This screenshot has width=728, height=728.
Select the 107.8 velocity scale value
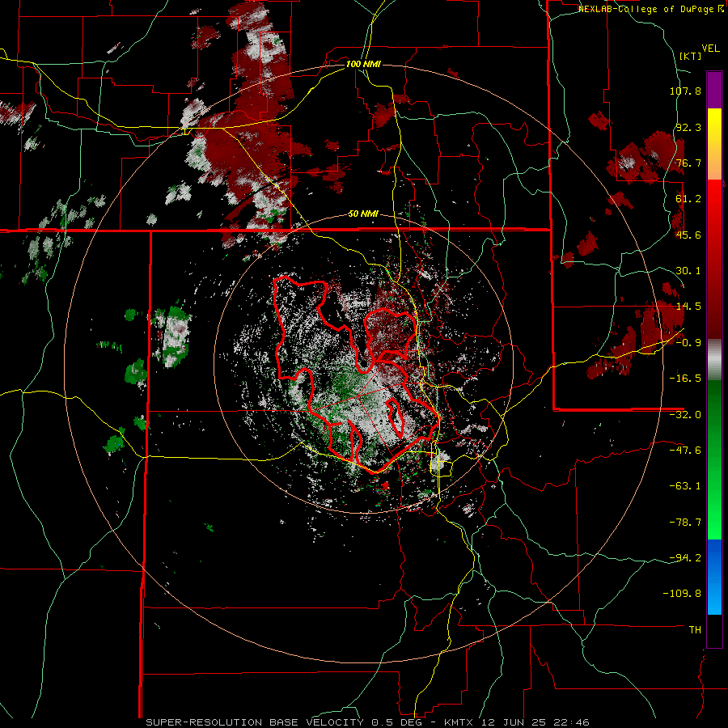[x=685, y=91]
